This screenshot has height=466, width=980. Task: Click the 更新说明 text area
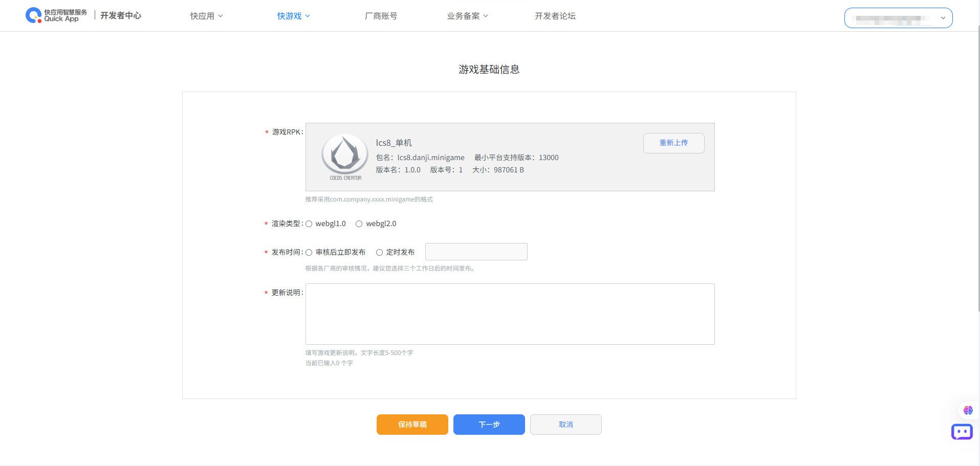(x=510, y=314)
